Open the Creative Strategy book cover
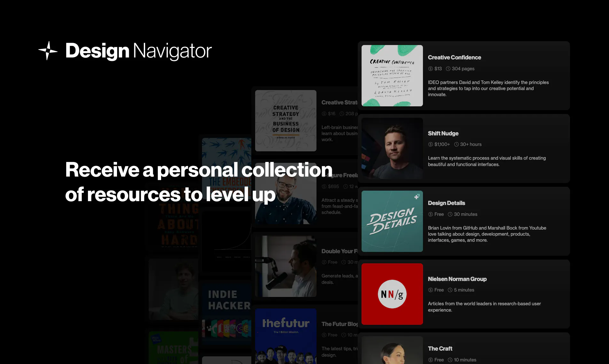This screenshot has width=609, height=364. coord(285,121)
